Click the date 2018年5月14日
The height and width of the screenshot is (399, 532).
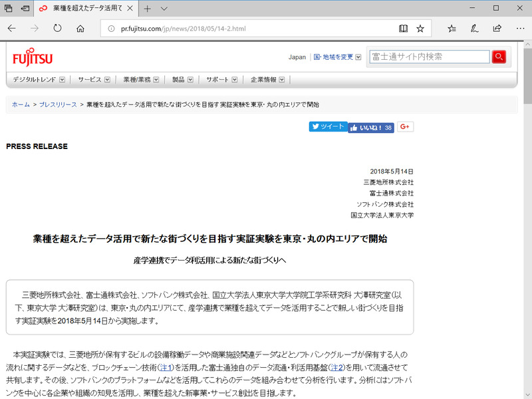[392, 172]
